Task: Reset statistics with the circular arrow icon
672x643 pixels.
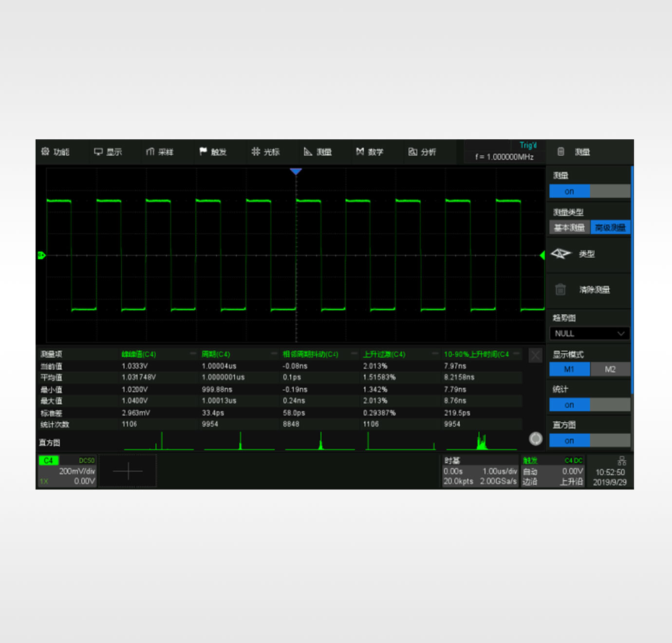Action: 536,439
